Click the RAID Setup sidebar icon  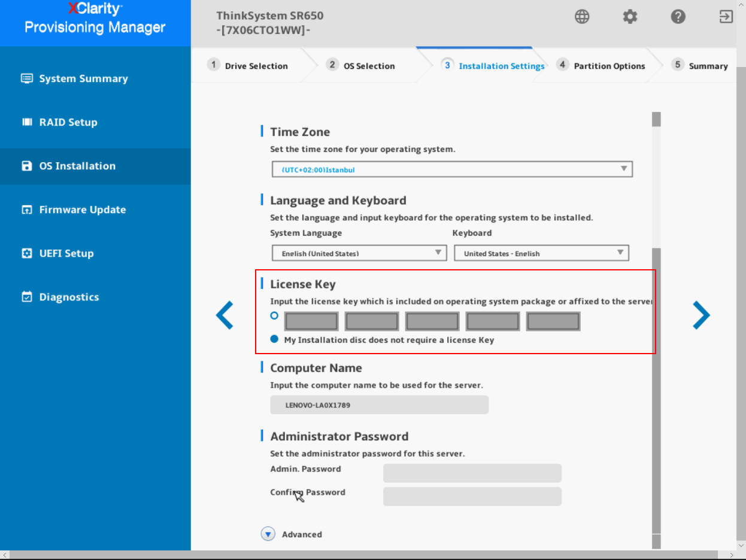click(x=26, y=122)
